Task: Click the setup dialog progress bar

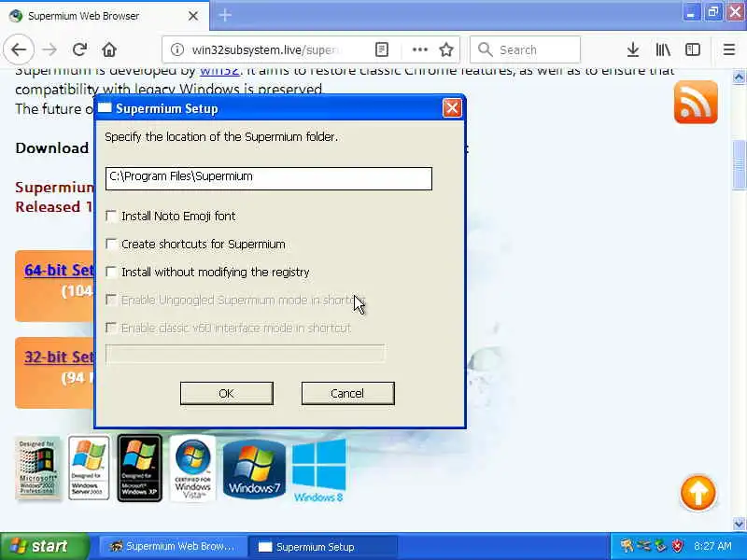Action: [246, 354]
